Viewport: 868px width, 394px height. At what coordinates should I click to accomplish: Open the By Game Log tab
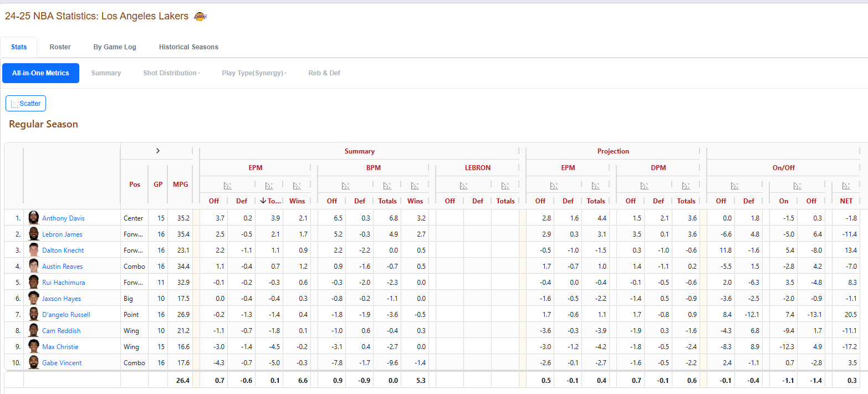(115, 47)
